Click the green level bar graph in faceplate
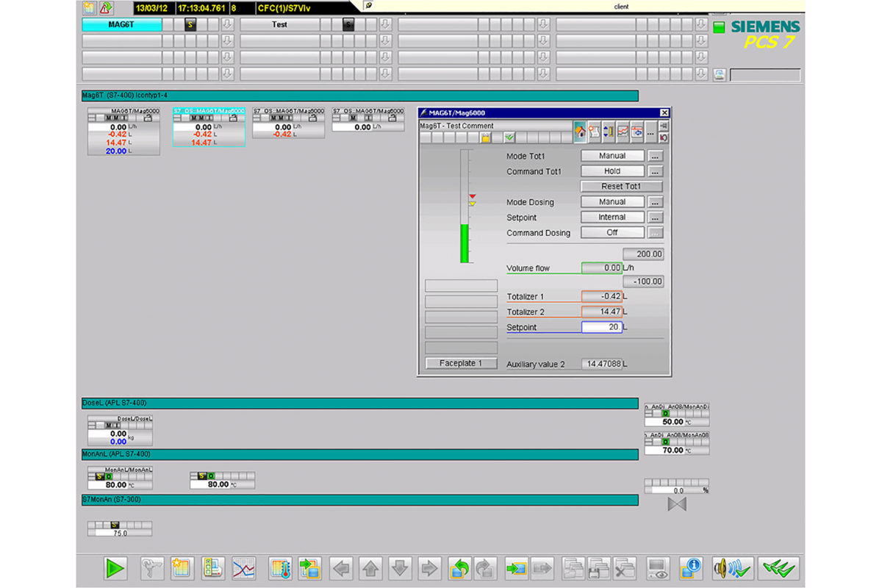This screenshot has height=588, width=882. click(x=464, y=243)
